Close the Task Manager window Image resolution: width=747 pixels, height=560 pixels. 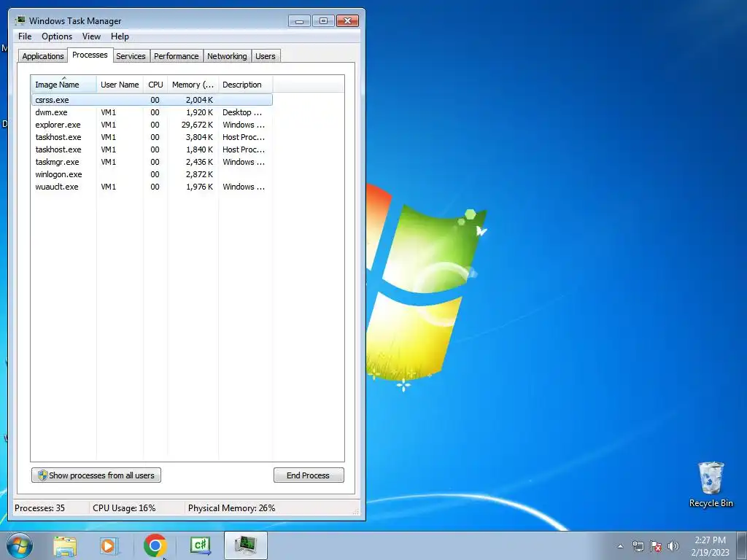(348, 21)
